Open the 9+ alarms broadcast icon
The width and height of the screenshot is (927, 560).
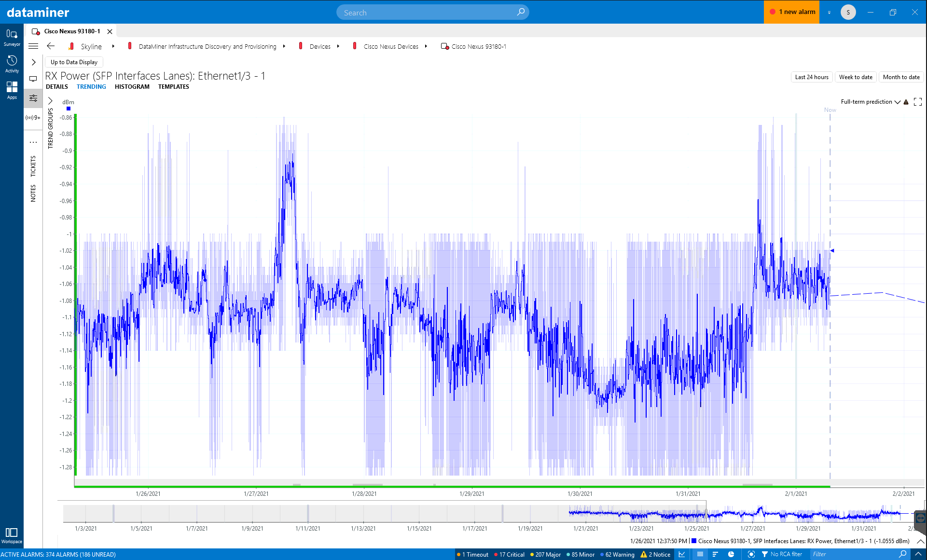pos(33,118)
